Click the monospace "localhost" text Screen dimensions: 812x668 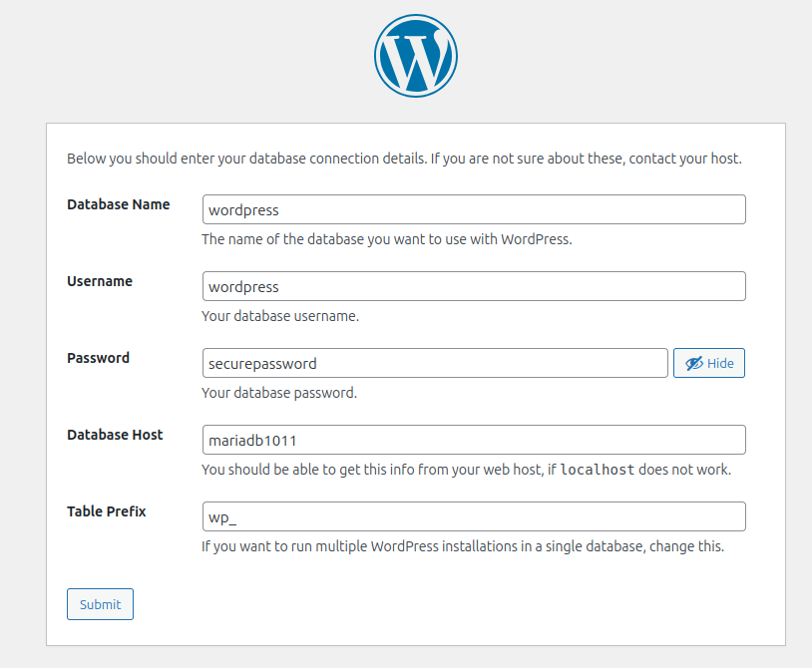598,470
